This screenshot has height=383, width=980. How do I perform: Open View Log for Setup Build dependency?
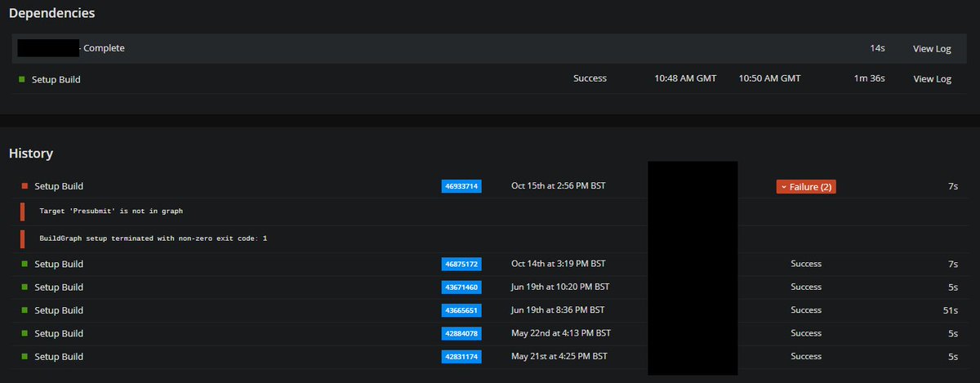932,79
